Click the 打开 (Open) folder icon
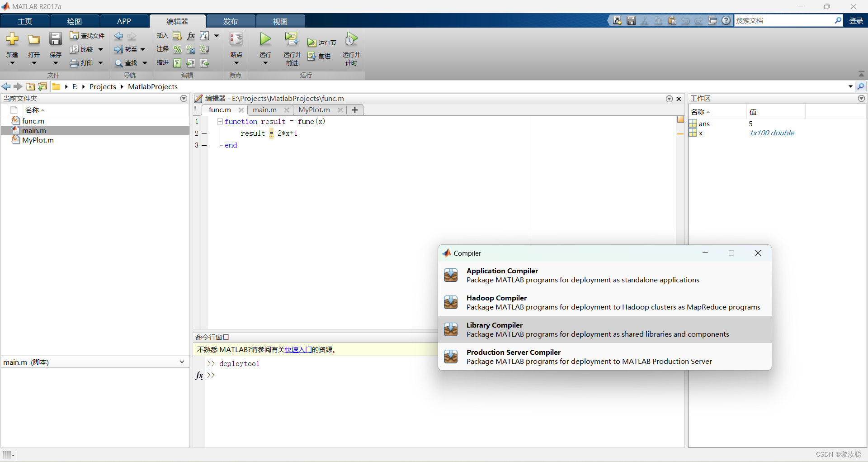 34,39
